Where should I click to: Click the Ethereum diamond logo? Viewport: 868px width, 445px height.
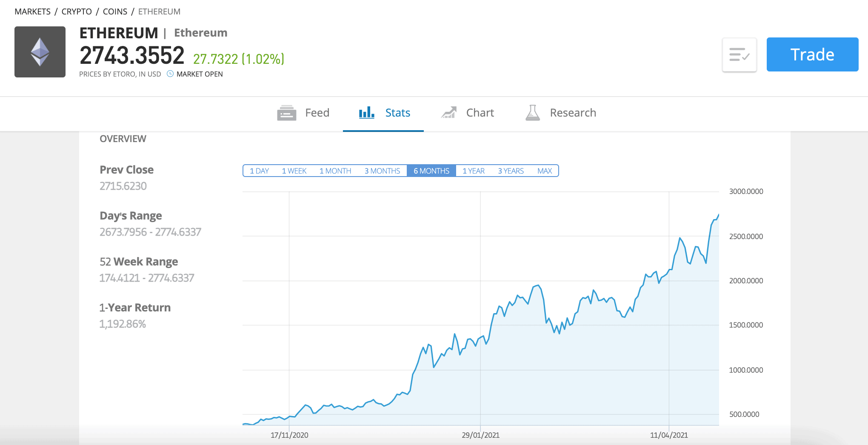[40, 52]
